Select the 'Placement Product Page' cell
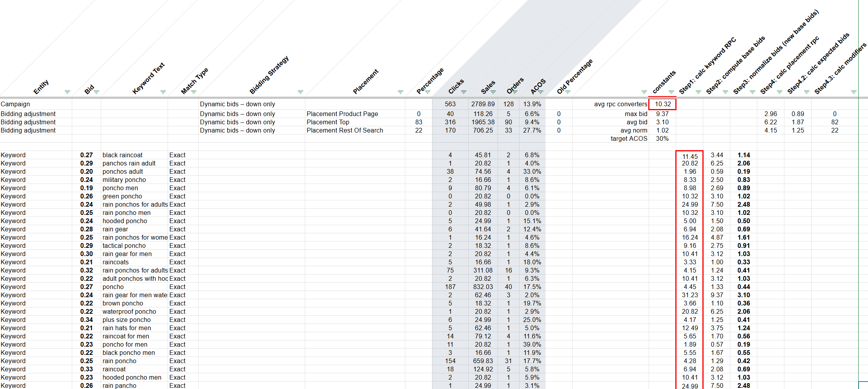The width and height of the screenshot is (868, 389). (x=355, y=114)
